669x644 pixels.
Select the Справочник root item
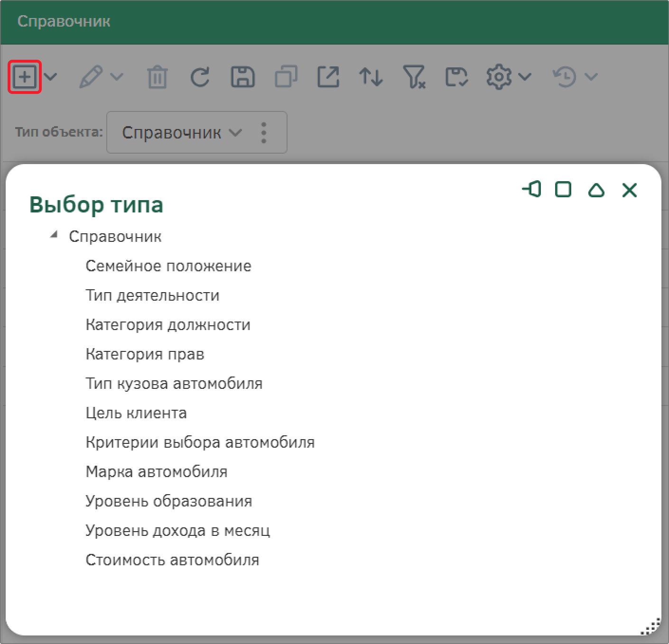point(115,236)
